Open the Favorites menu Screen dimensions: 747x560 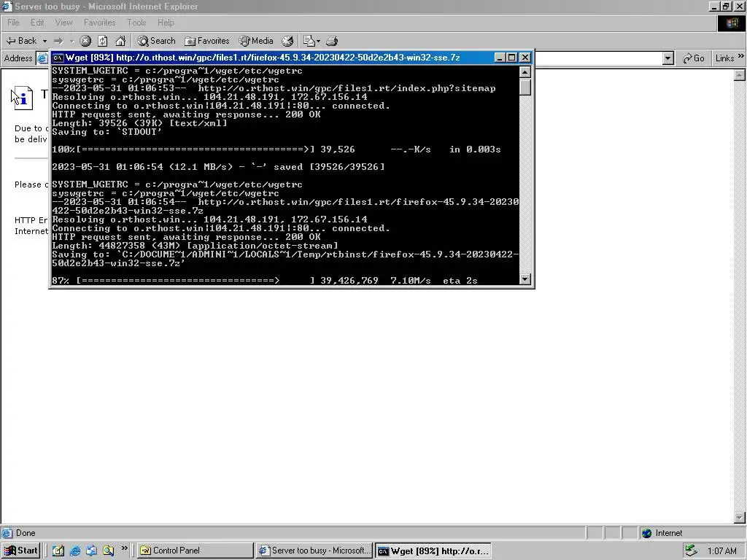(x=99, y=23)
